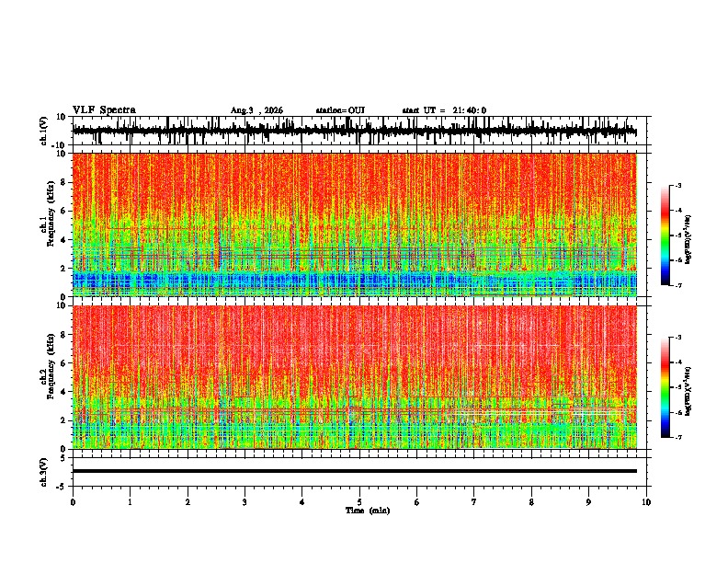Click the '-7' label on ch.2 color scale
Viewport: 728px width, 563px height.
pos(678,438)
